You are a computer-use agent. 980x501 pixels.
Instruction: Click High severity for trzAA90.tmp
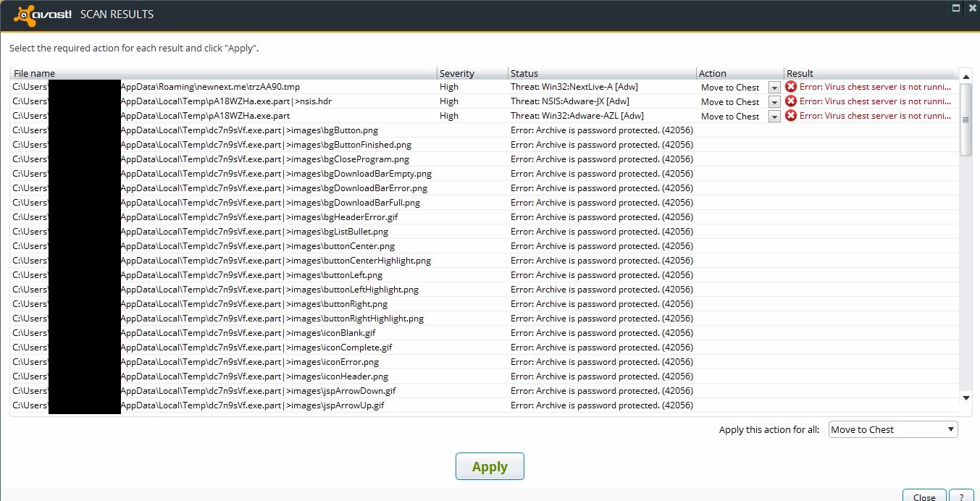tap(449, 87)
